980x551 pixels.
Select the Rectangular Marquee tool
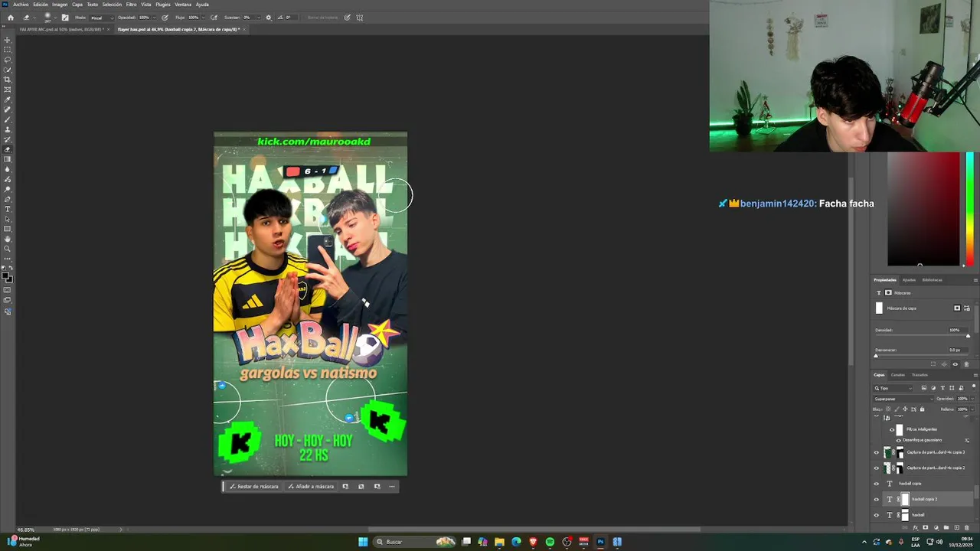(8, 50)
